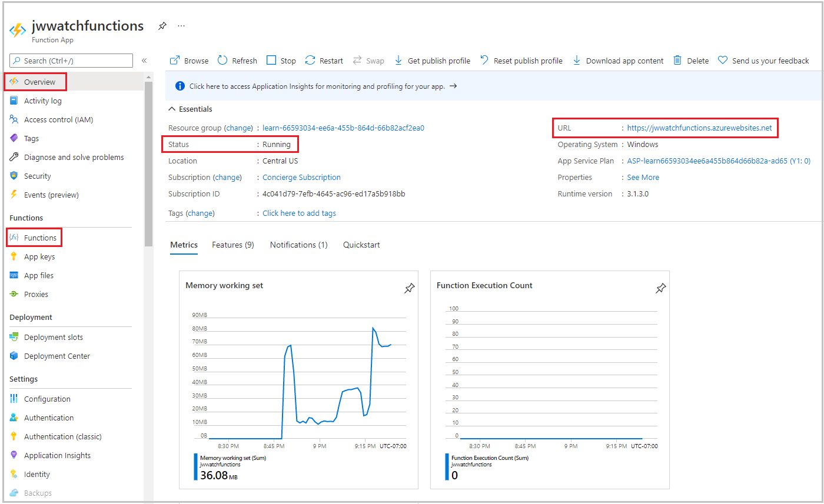Click the Authentication icon
This screenshot has width=824, height=504.
point(14,418)
